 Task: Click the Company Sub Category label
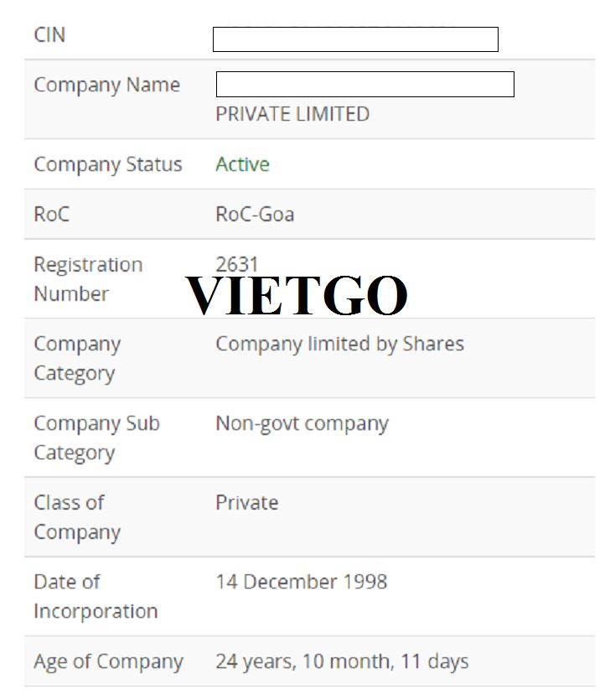point(96,438)
